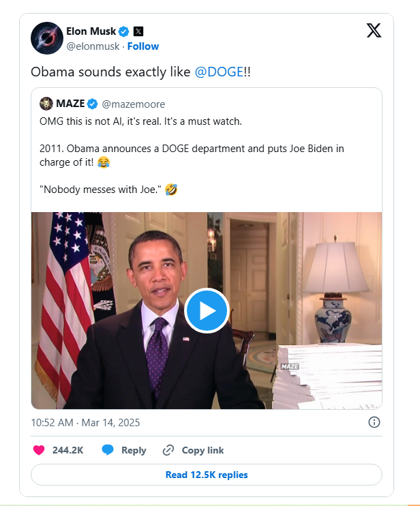The width and height of the screenshot is (420, 506).
Task: Click the blue reply speech bubble icon
Action: pos(108,449)
